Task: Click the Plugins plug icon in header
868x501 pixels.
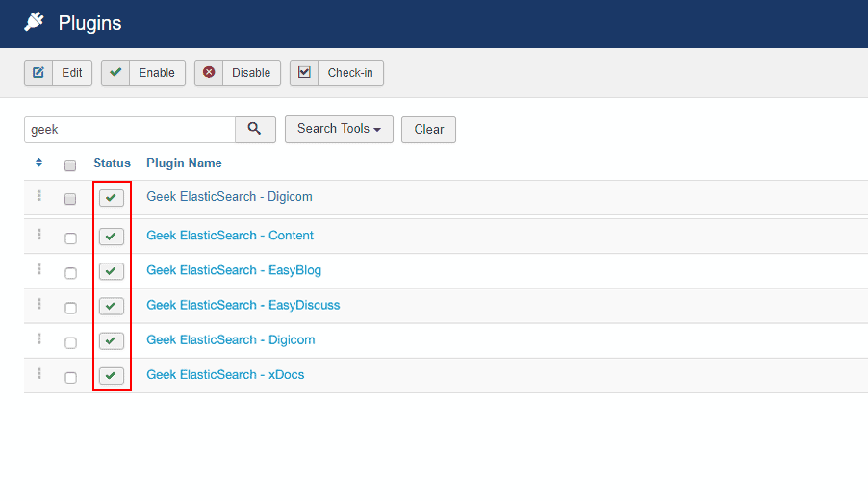Action: [35, 22]
